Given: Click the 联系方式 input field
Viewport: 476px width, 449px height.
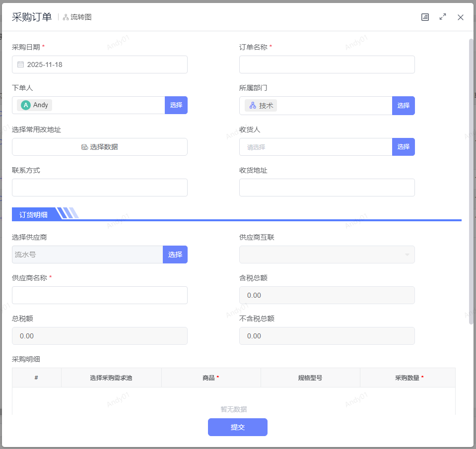Looking at the screenshot, I should click(x=99, y=188).
